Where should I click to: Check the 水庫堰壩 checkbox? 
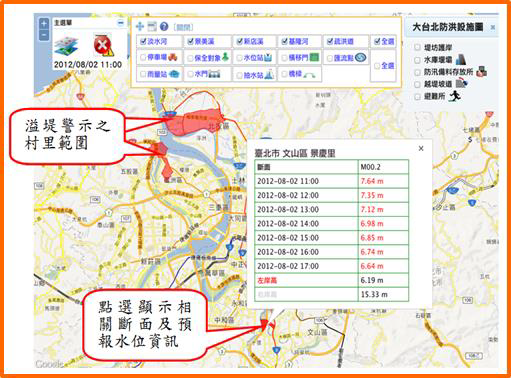417,60
